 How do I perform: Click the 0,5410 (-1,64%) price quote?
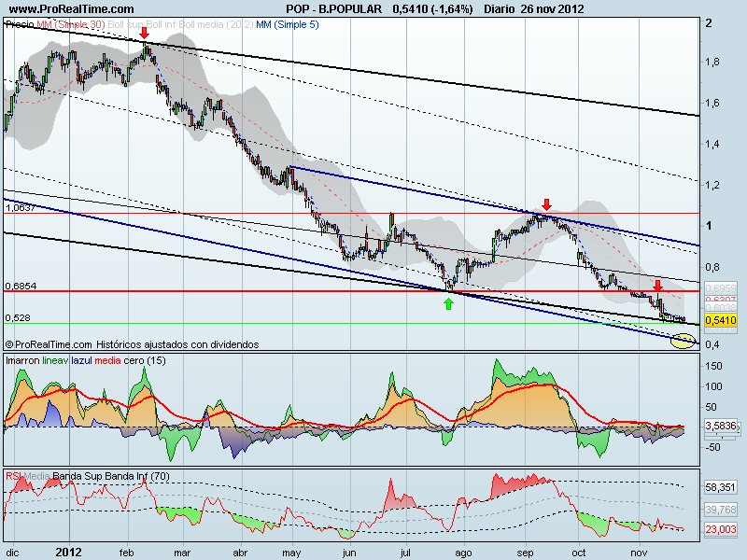tap(432, 8)
